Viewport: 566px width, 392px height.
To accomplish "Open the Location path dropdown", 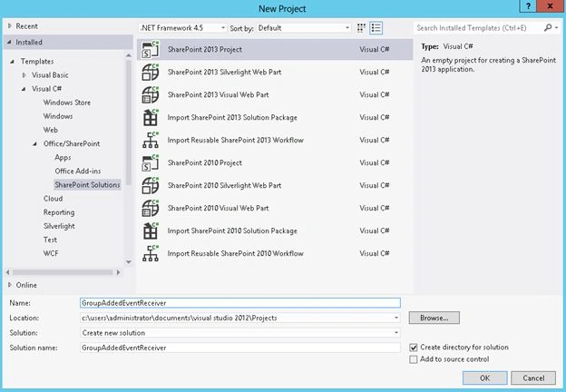I will click(x=396, y=318).
